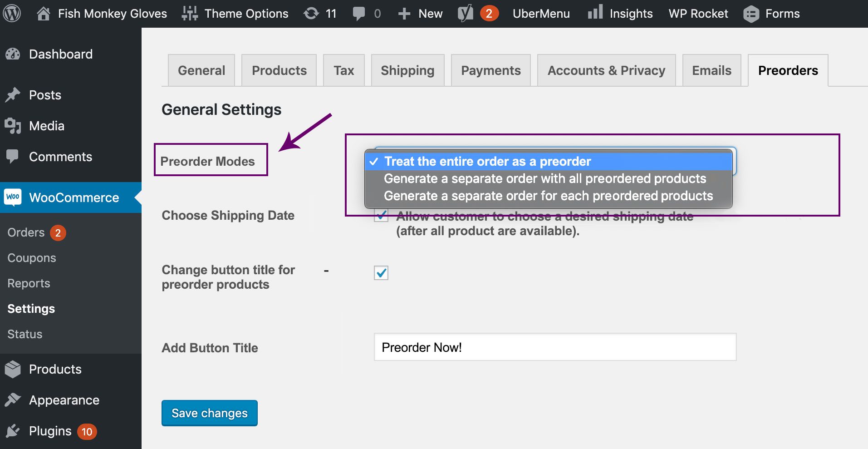Switch to the Shipping tab
This screenshot has height=449, width=868.
(x=407, y=70)
